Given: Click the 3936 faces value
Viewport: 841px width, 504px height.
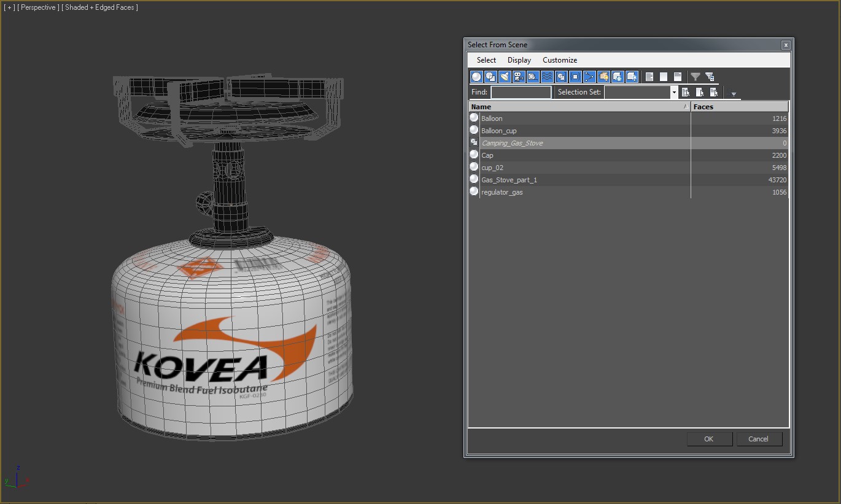Looking at the screenshot, I should click(x=779, y=131).
